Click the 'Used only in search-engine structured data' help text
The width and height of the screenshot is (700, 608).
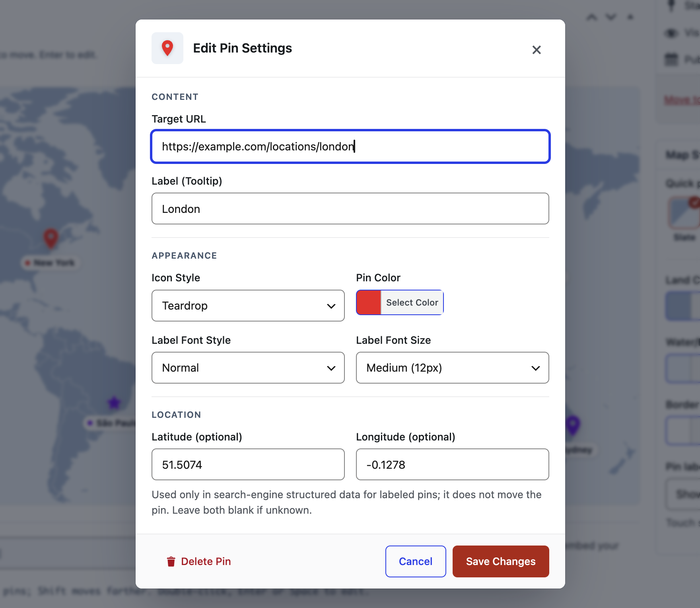pyautogui.click(x=346, y=502)
